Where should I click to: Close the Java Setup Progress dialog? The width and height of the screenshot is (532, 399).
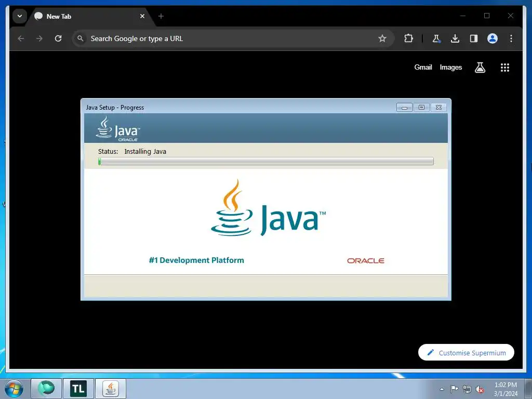coord(438,107)
